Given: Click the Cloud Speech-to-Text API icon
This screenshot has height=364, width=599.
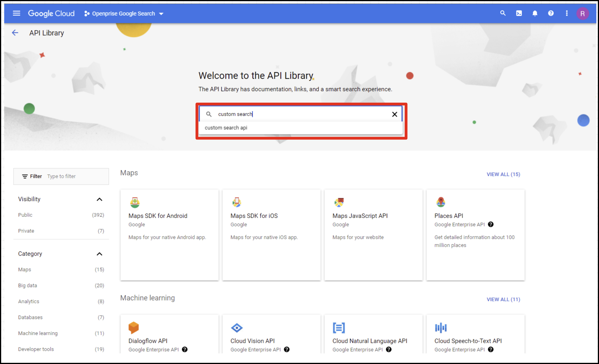Looking at the screenshot, I should pyautogui.click(x=441, y=328).
